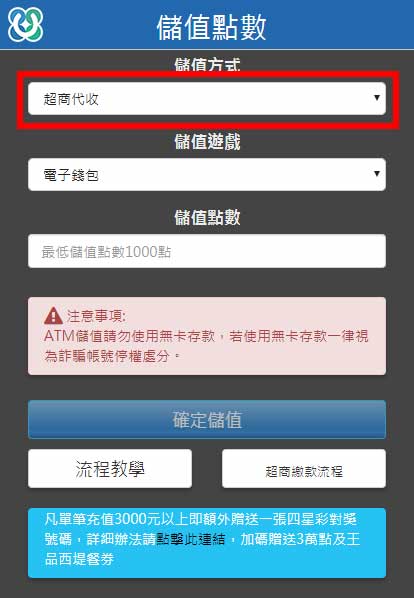Viewport: 414px width, 598px height.
Task: Open the 流程教學 tutorial button
Action: point(110,469)
